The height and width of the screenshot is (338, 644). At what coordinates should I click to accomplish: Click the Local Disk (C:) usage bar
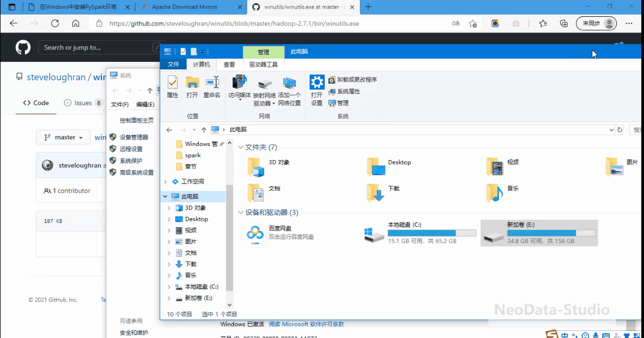[432, 233]
